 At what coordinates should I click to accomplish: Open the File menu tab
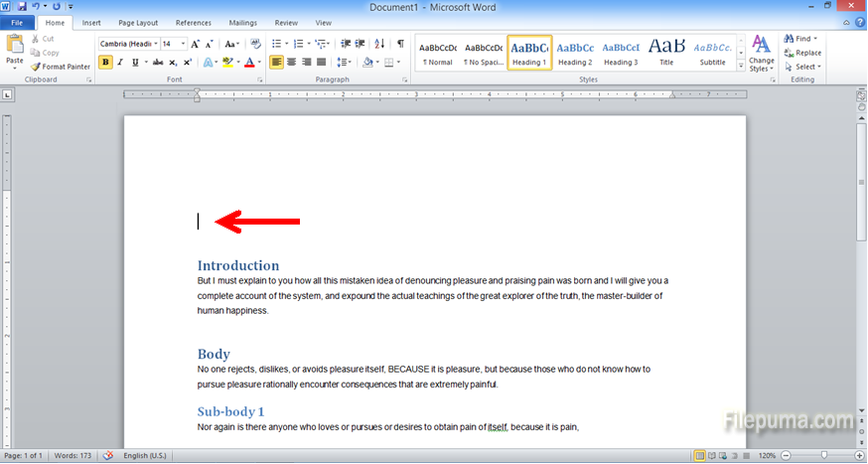(x=19, y=22)
